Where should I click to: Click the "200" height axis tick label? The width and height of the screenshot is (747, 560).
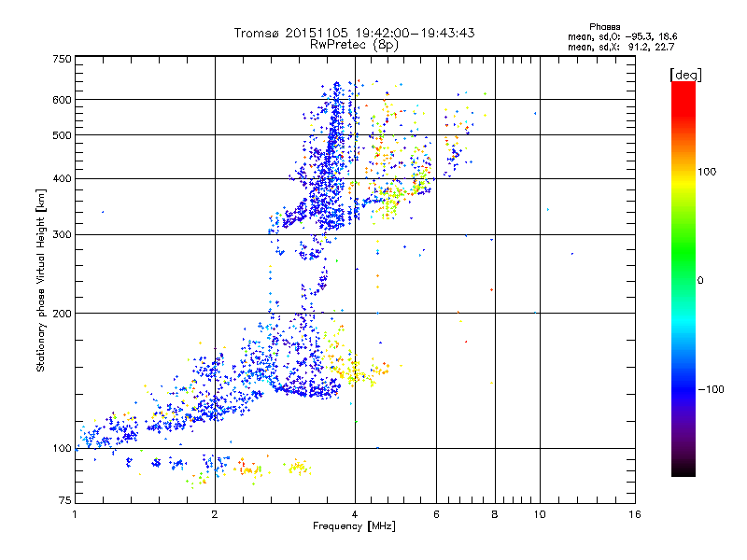coord(62,314)
